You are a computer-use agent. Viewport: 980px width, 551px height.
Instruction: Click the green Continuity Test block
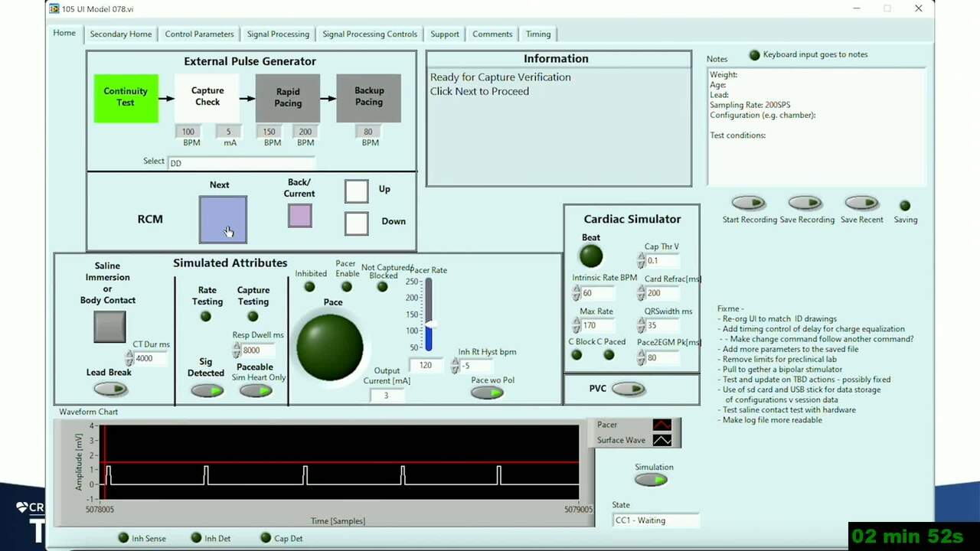pos(126,98)
